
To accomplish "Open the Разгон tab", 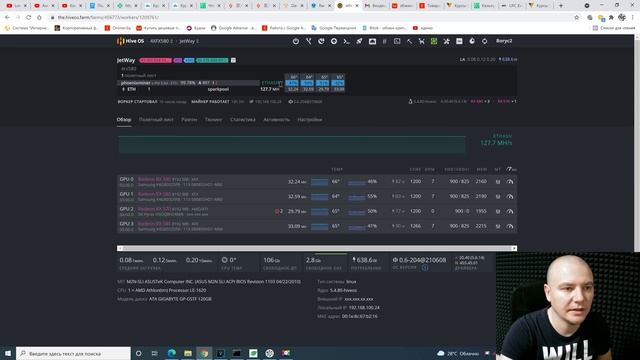I will pos(189,120).
